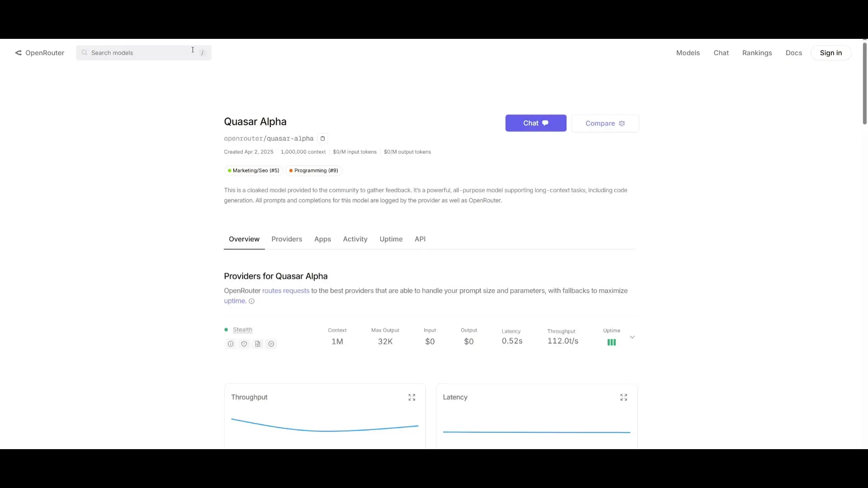Viewport: 868px width, 488px height.
Task: Select the Uptime tab
Action: coord(391,239)
